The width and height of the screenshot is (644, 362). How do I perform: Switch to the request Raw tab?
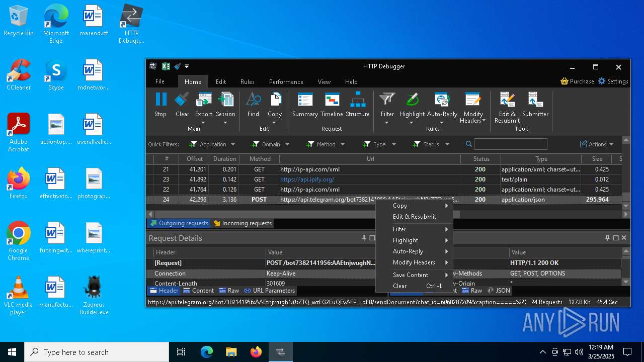coord(228,291)
